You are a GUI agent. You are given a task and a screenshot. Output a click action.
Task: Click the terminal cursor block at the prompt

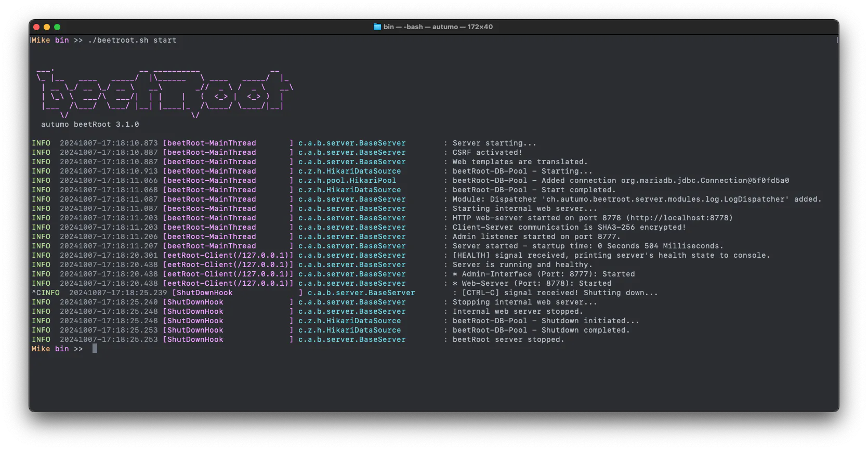pyautogui.click(x=95, y=348)
